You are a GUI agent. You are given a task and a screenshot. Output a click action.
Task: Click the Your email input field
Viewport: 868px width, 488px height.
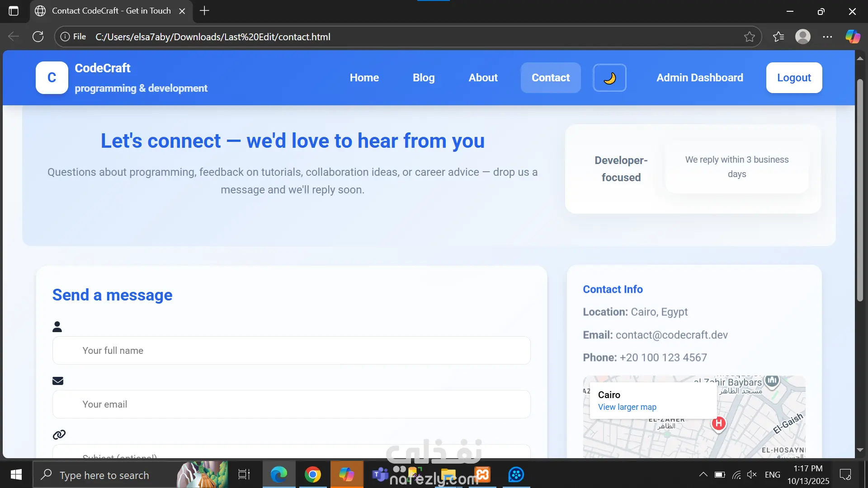tap(291, 404)
